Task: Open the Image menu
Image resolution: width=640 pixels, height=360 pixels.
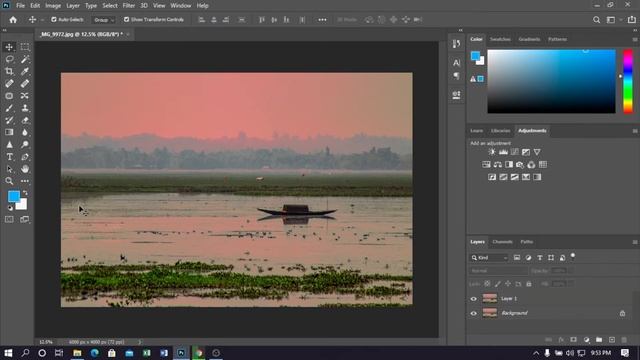Action: pyautogui.click(x=53, y=6)
